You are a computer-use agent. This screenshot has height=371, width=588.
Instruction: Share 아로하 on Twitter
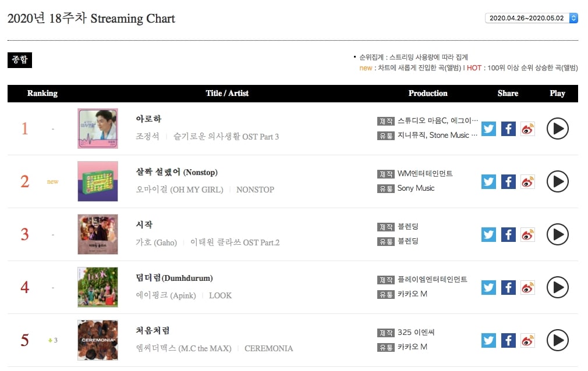(x=488, y=129)
